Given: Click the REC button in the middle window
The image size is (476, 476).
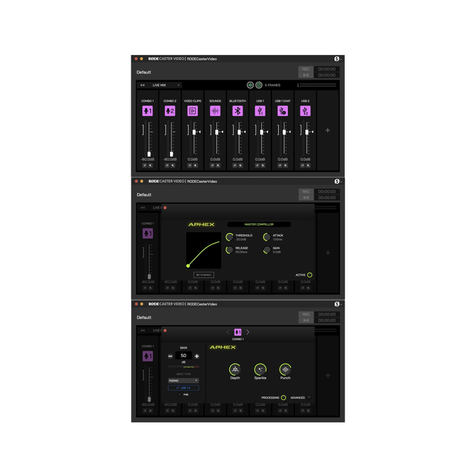Looking at the screenshot, I should tap(306, 192).
